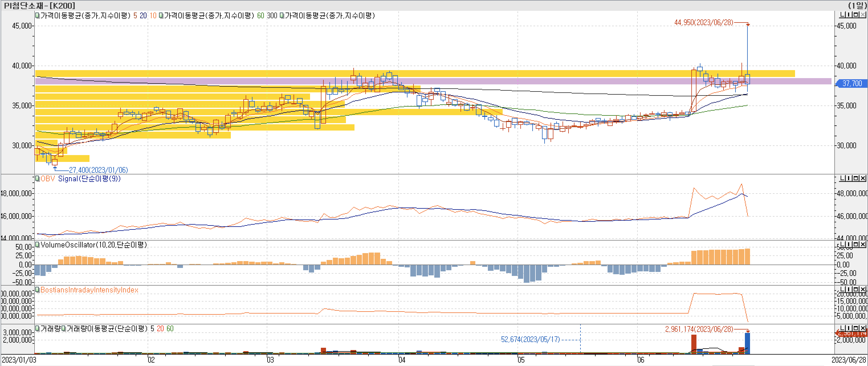The width and height of the screenshot is (868, 366).
Task: Click maximize icon of price chart panel
Action: (855, 15)
